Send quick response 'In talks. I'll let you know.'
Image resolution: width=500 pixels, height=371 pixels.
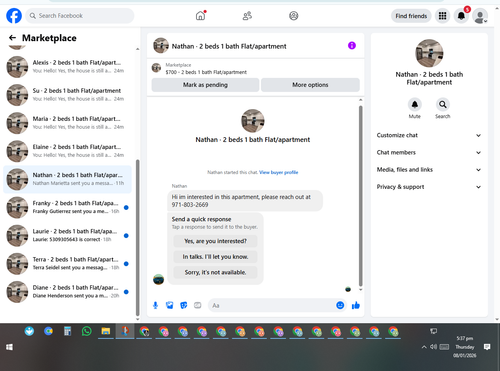(x=215, y=257)
